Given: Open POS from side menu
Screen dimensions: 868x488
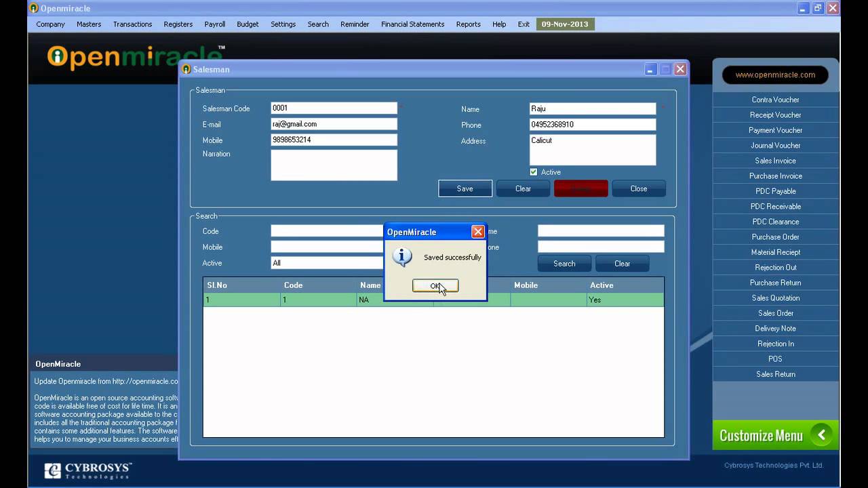Looking at the screenshot, I should click(775, 359).
